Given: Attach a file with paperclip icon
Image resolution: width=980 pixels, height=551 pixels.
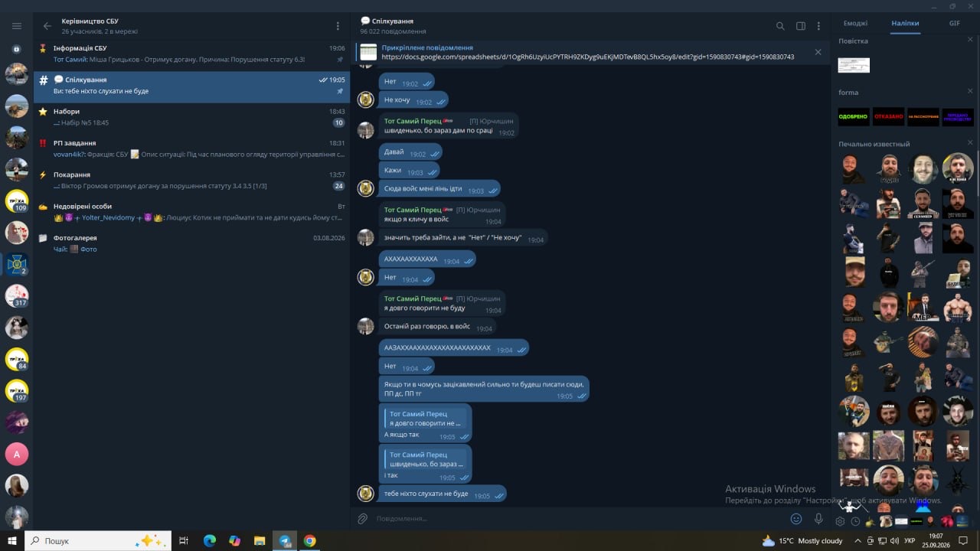Looking at the screenshot, I should tap(363, 518).
